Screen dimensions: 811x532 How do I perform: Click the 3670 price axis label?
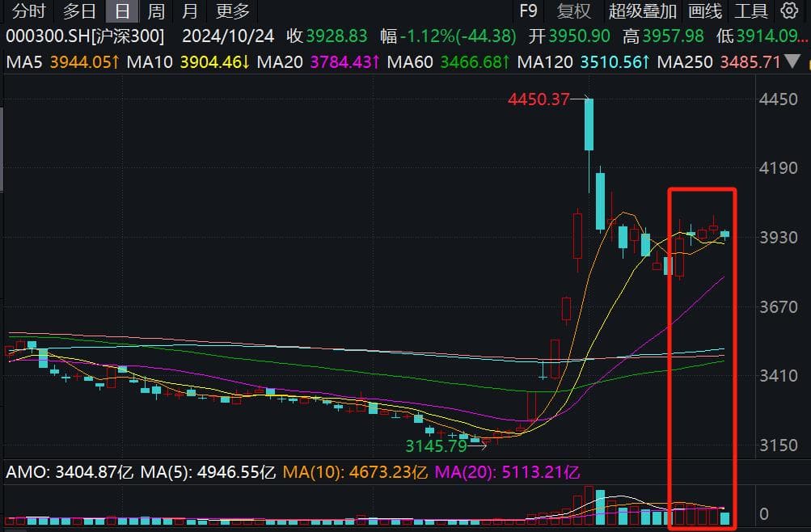[x=778, y=307]
